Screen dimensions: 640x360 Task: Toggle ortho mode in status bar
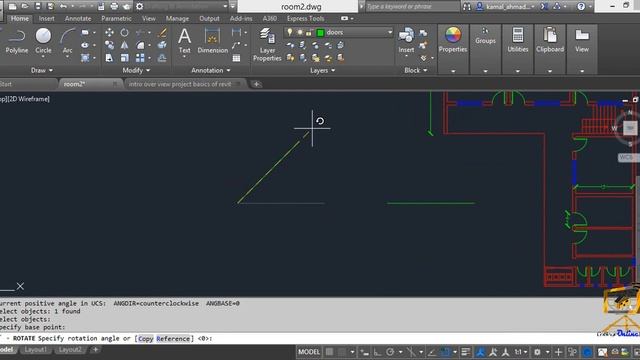(x=378, y=352)
